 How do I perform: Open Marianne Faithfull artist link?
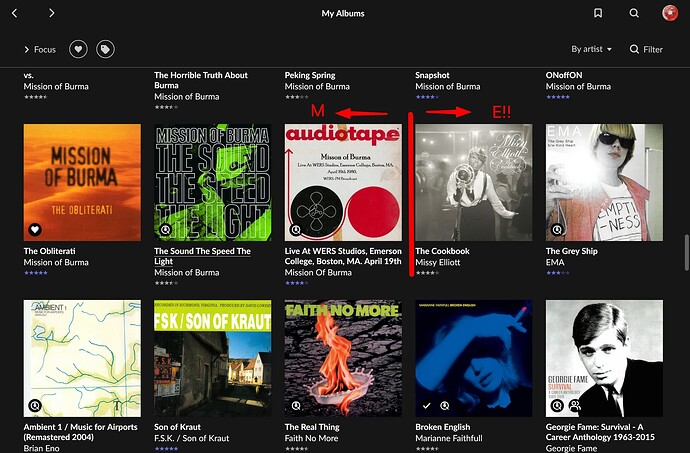click(x=449, y=438)
